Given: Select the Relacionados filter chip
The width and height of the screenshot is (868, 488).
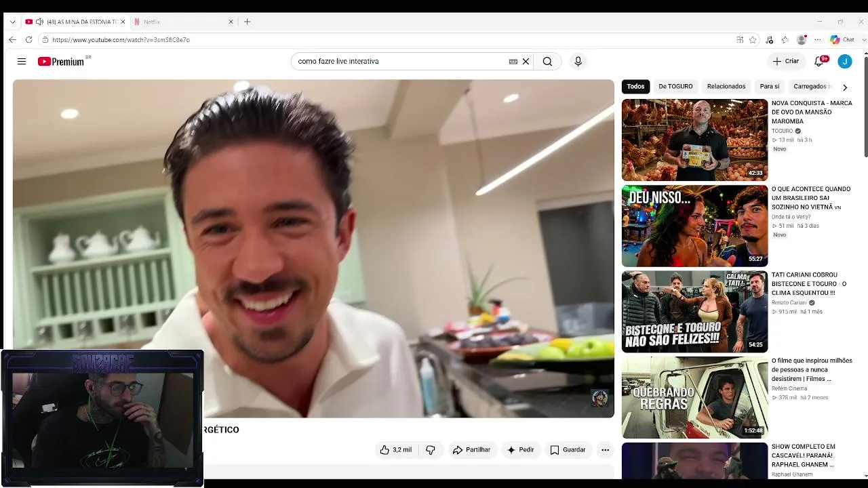Looking at the screenshot, I should (x=726, y=87).
